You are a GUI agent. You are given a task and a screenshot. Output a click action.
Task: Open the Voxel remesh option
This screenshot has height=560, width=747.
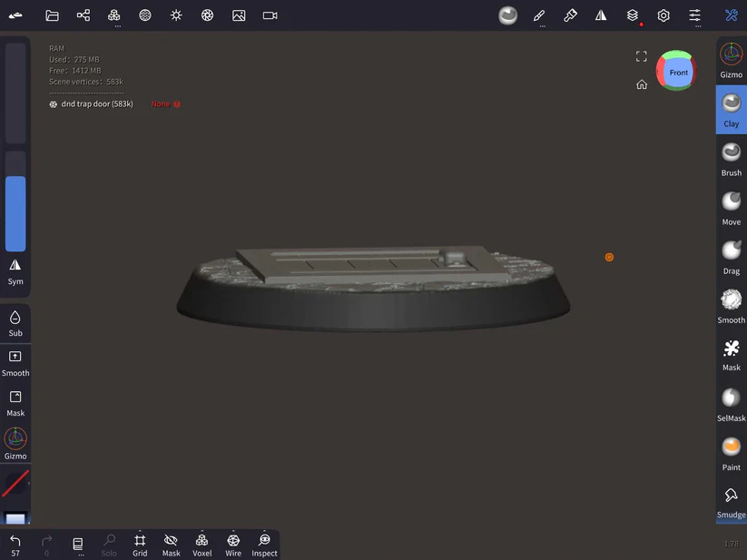click(x=202, y=545)
